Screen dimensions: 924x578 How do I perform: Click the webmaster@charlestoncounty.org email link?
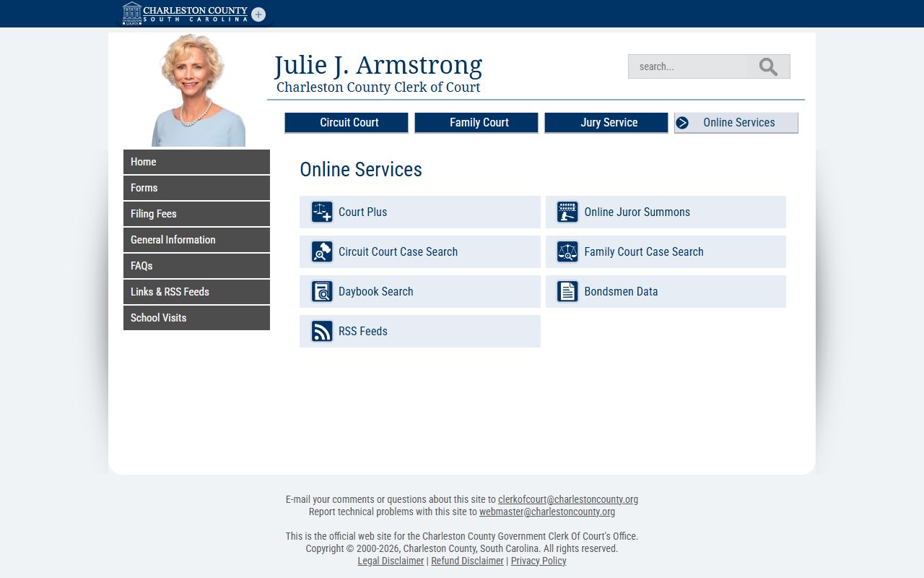coord(547,512)
